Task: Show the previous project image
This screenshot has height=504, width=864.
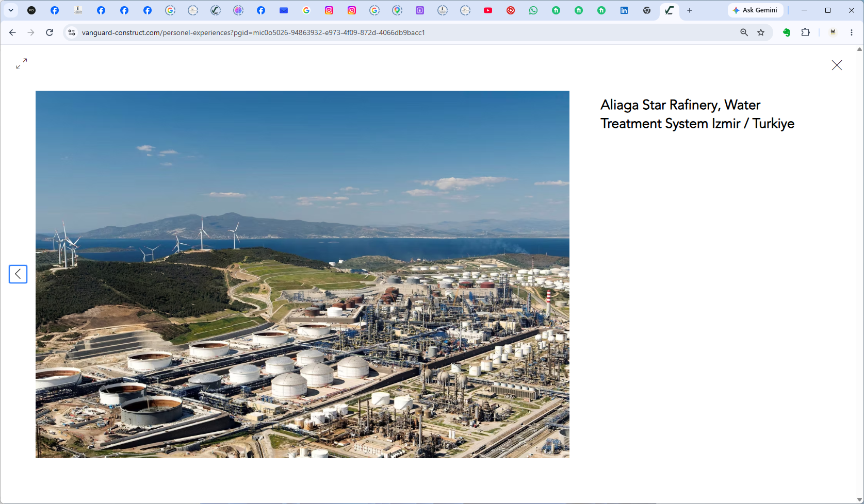Action: tap(18, 274)
